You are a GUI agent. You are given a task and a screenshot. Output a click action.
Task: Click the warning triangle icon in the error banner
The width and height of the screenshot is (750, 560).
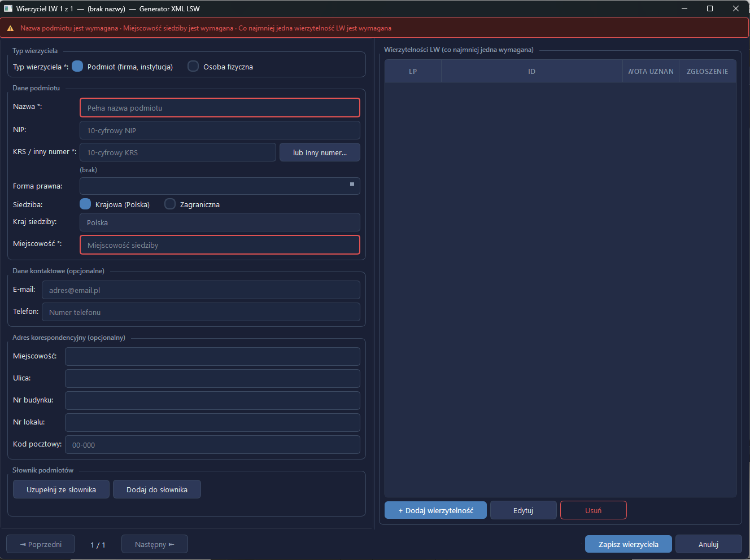click(x=10, y=28)
